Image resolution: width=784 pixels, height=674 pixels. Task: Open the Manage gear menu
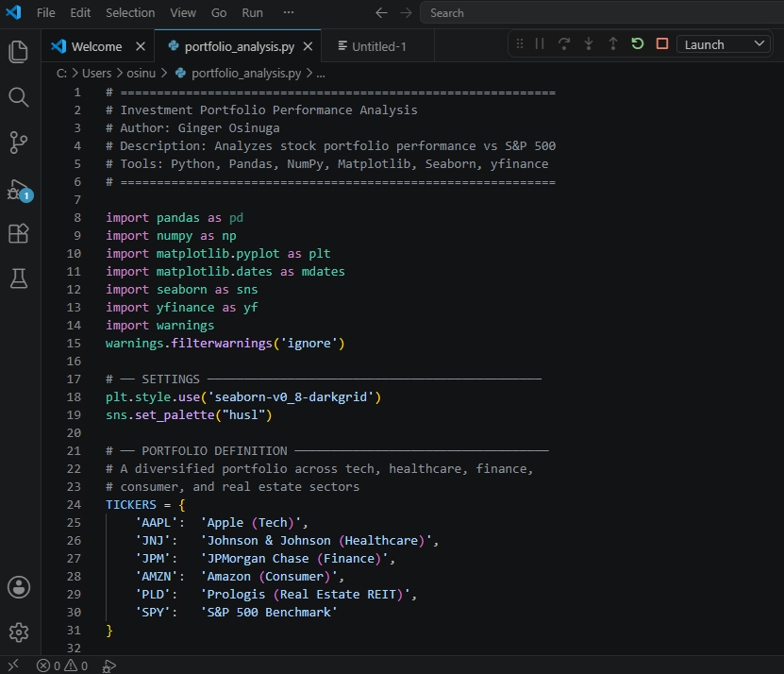click(x=19, y=632)
